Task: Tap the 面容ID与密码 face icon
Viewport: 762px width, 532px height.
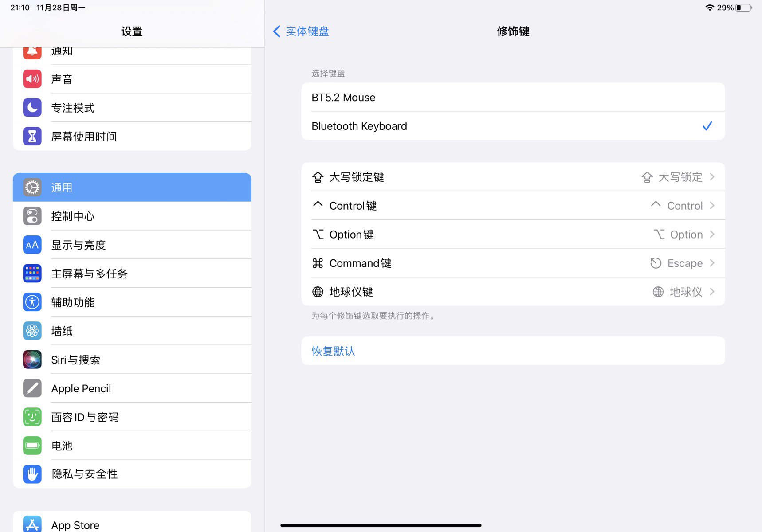Action: [32, 417]
